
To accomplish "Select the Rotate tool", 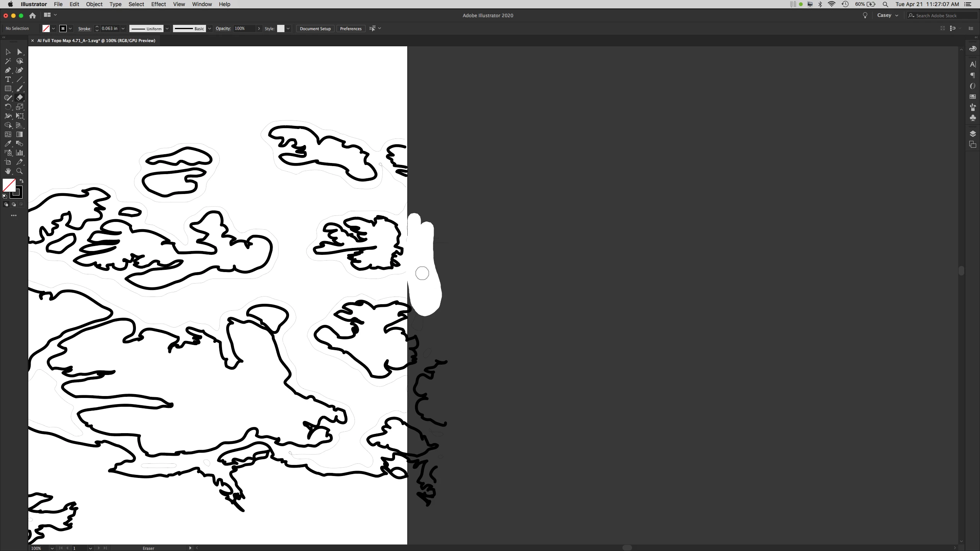I will point(8,107).
